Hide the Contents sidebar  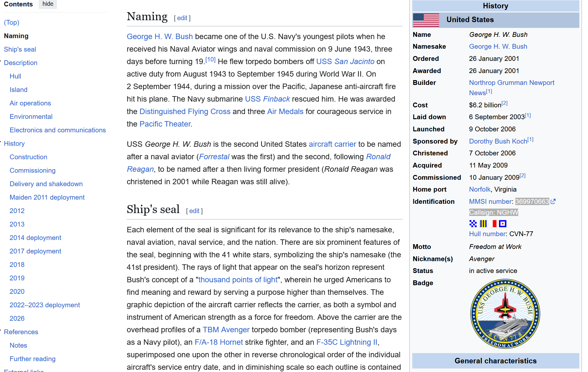pos(48,4)
